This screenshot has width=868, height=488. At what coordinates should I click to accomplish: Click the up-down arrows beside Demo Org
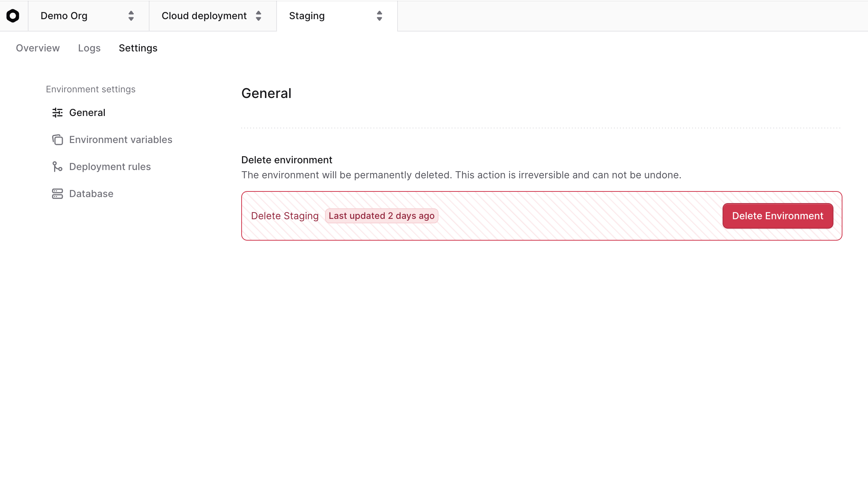131,16
